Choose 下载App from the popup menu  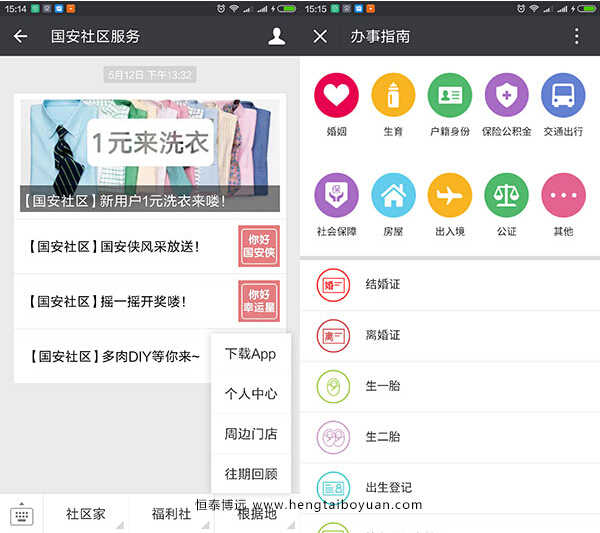tap(250, 354)
